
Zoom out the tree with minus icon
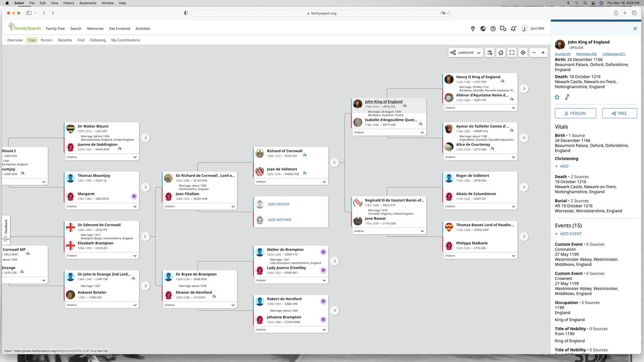coord(535,53)
